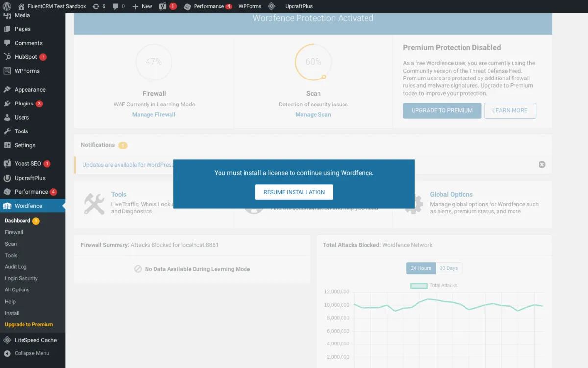
Task: Open Global Options heading link
Action: point(451,194)
